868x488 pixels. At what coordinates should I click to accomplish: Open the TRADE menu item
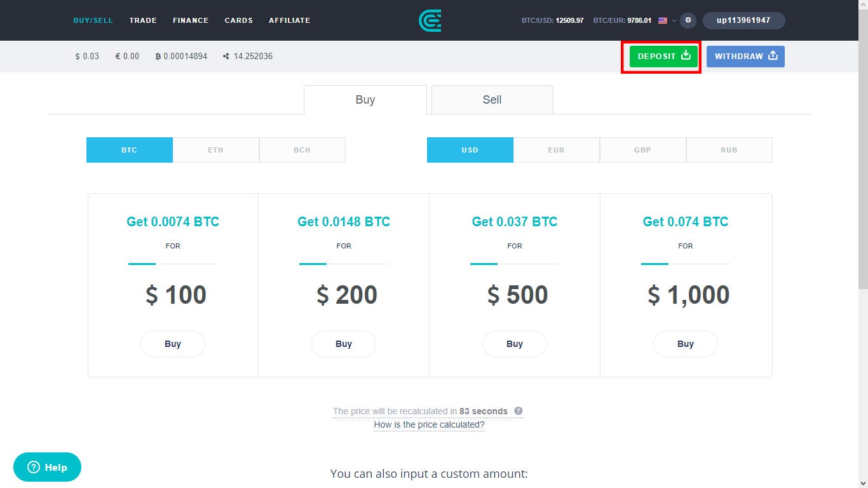tap(143, 20)
